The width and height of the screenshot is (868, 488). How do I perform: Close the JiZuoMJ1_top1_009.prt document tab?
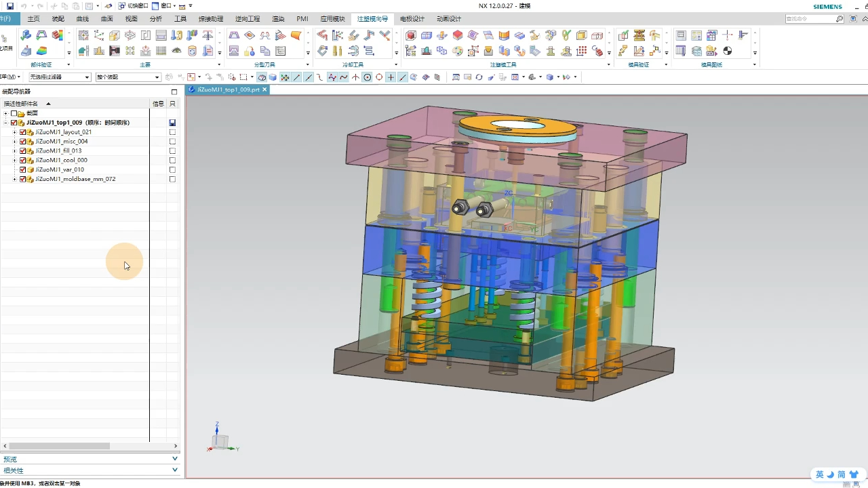tap(264, 89)
